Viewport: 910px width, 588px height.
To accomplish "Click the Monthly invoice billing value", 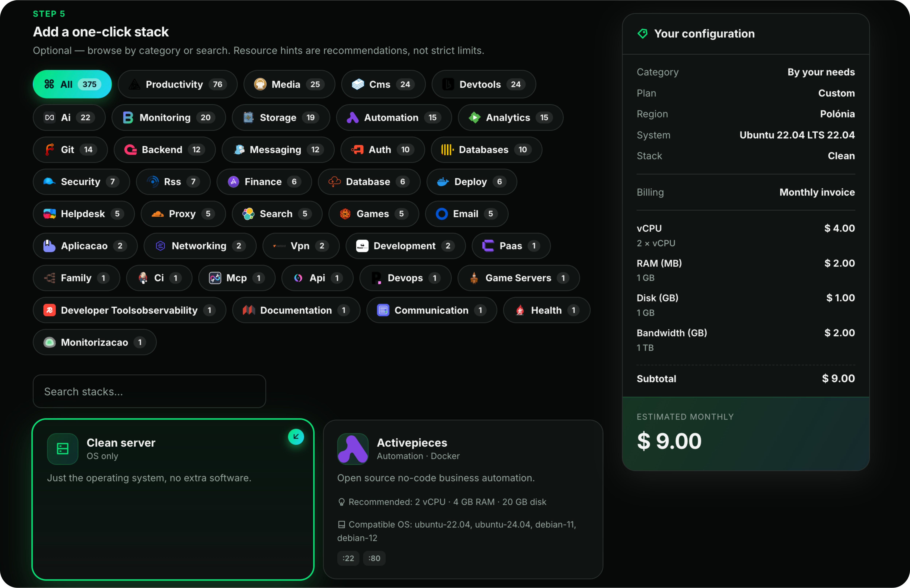I will (x=817, y=192).
